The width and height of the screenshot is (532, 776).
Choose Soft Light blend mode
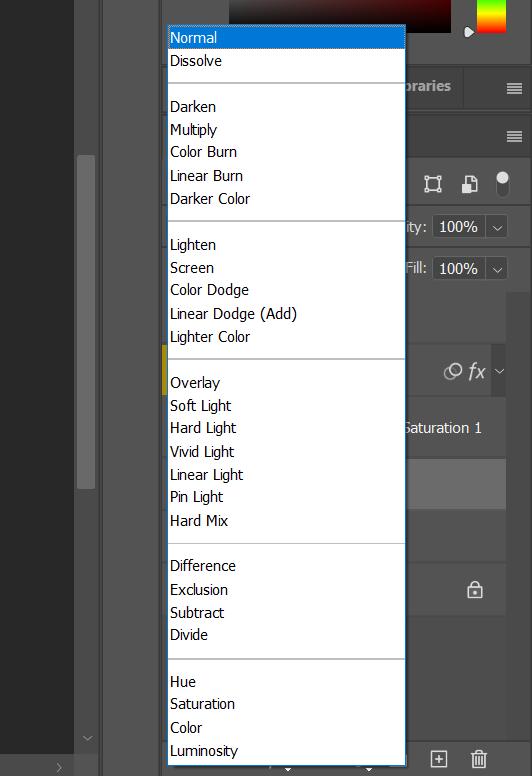287,406
